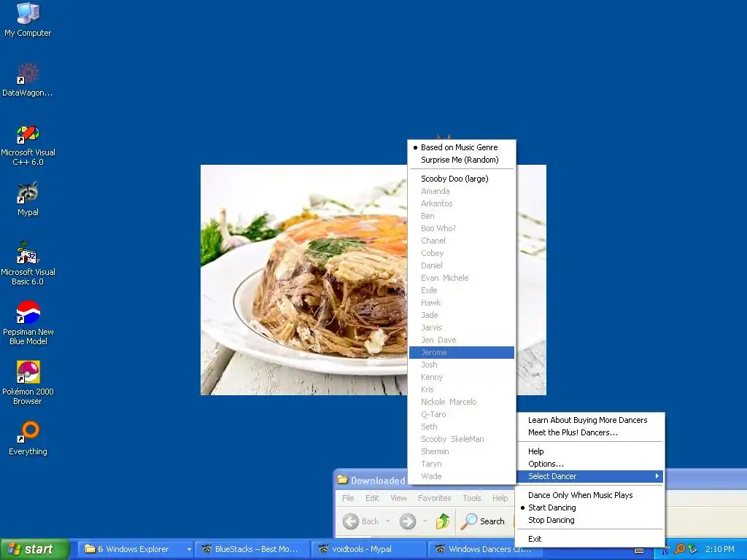
Task: Click the Downloaded window title bar
Action: click(x=371, y=481)
